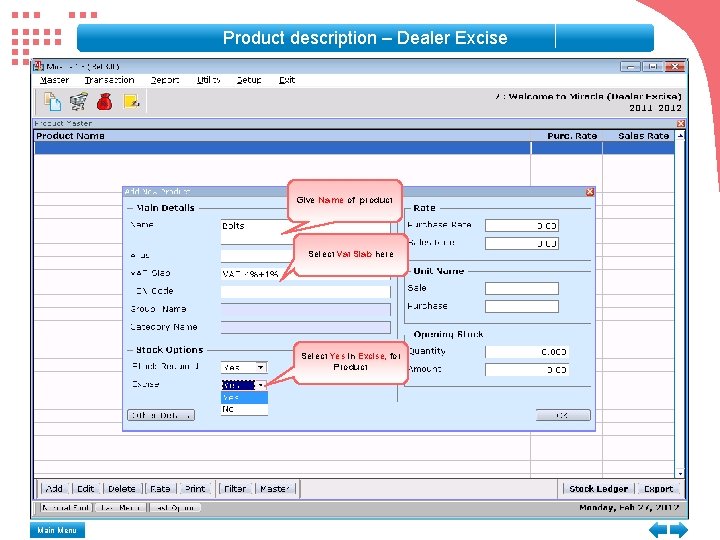This screenshot has height=540, width=720.
Task: Click the Sales Rate input field
Action: (x=522, y=243)
